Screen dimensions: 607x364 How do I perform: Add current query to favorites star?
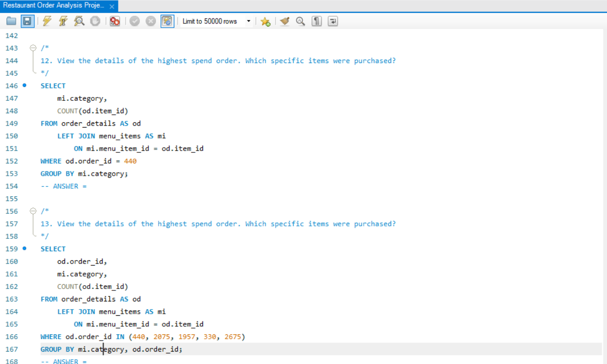click(266, 21)
